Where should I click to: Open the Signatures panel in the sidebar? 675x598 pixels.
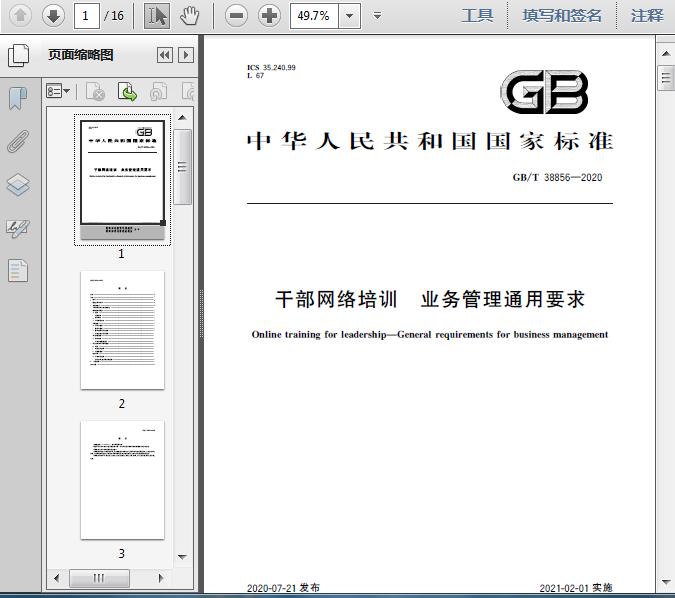[18, 227]
